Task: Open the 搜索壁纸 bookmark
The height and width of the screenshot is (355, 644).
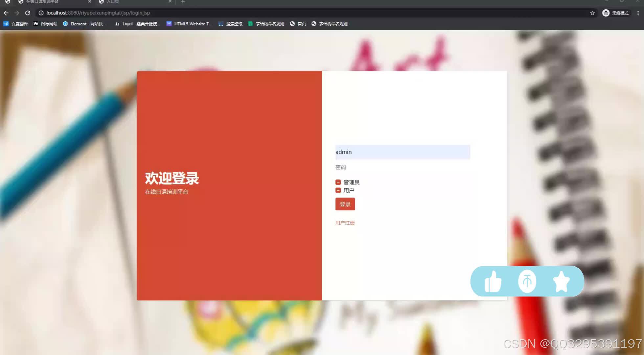Action: (231, 24)
